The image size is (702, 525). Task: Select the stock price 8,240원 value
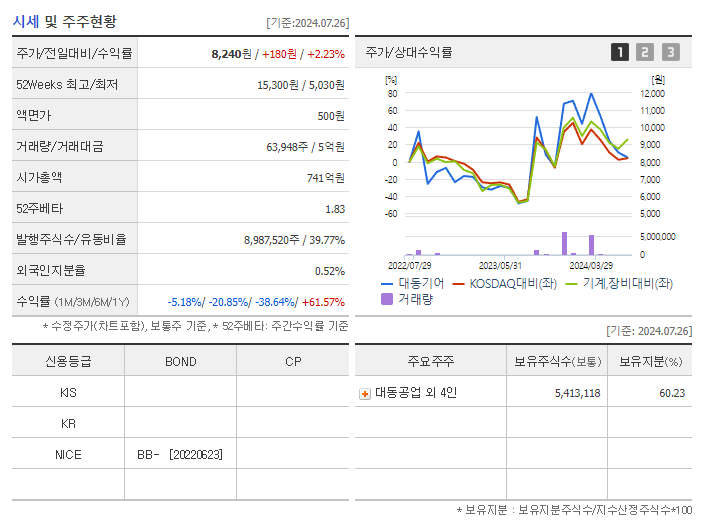coord(231,54)
